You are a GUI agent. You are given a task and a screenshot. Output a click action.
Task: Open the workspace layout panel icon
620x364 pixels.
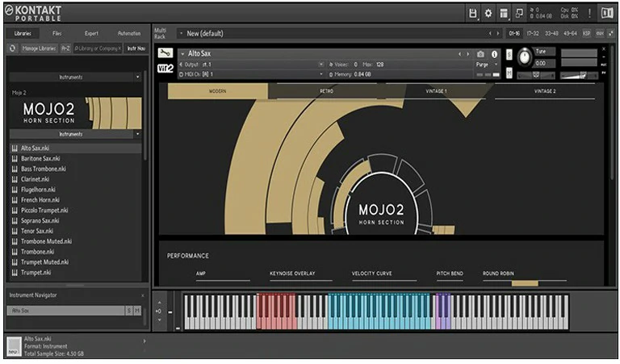coord(504,13)
